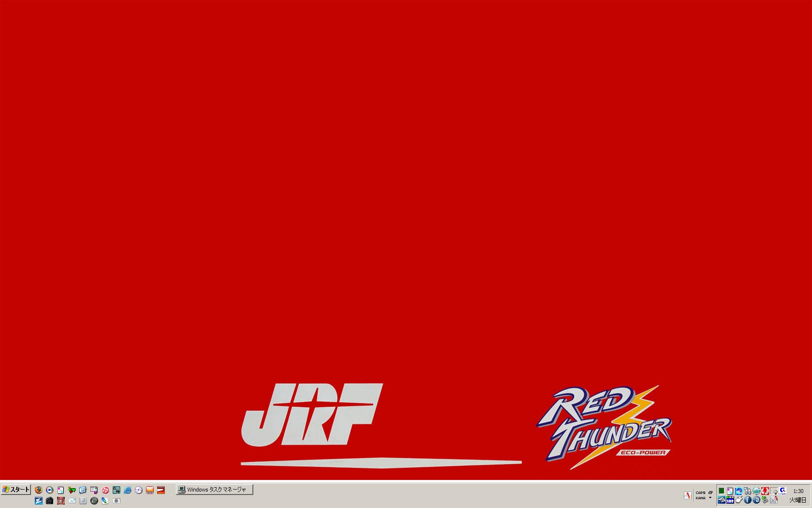Open the cyan swirl tray icon
The height and width of the screenshot is (508, 812).
(739, 491)
